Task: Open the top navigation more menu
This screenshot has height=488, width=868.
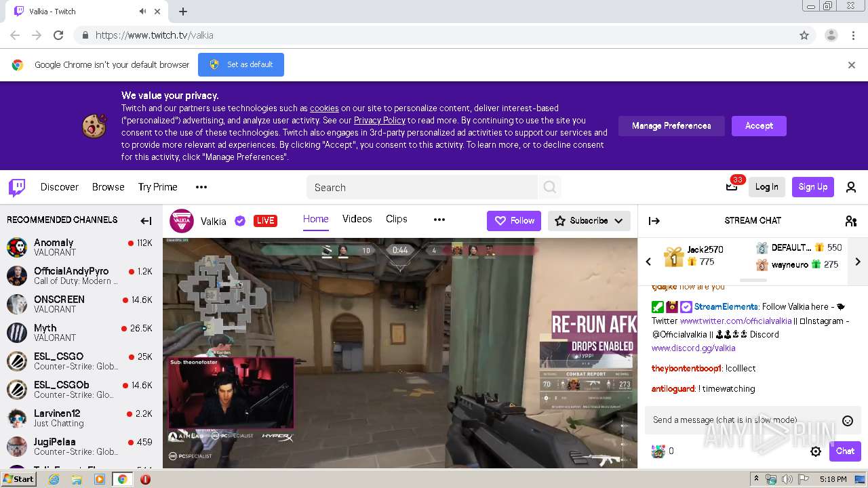Action: point(201,187)
